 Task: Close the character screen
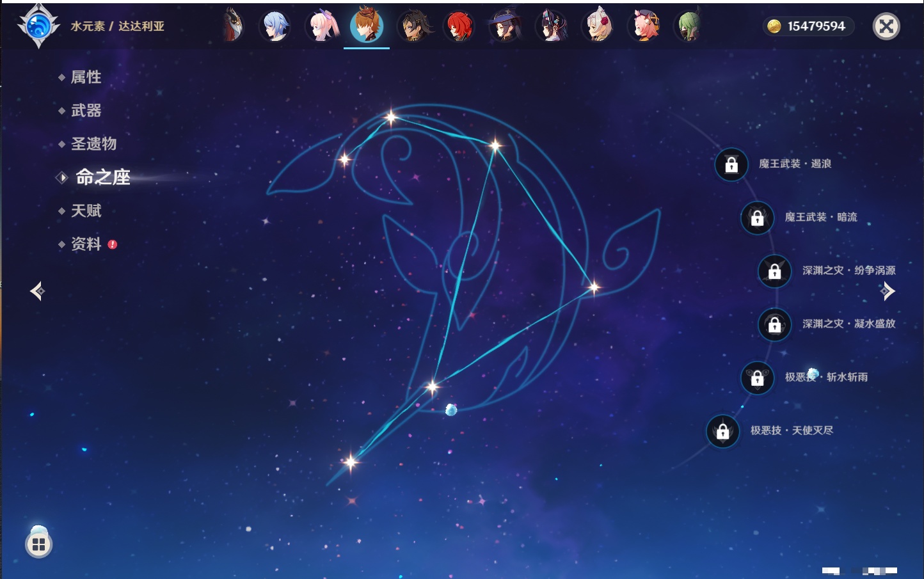coord(886,26)
